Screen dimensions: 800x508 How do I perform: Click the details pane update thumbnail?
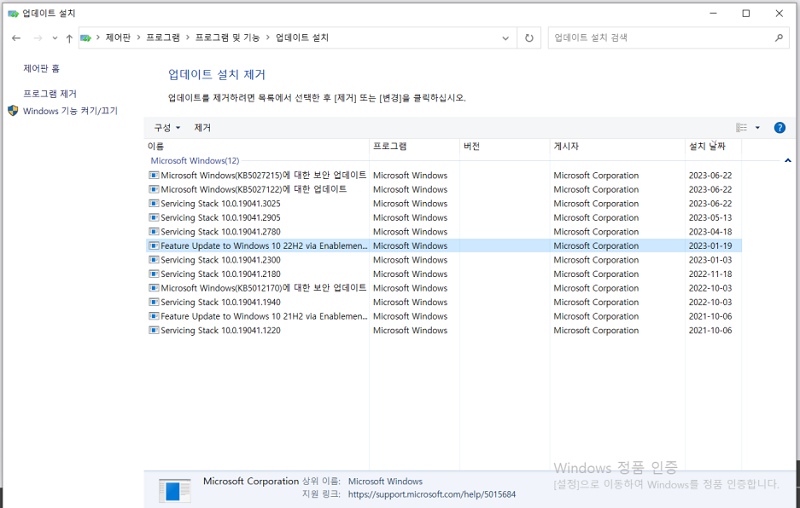(174, 491)
